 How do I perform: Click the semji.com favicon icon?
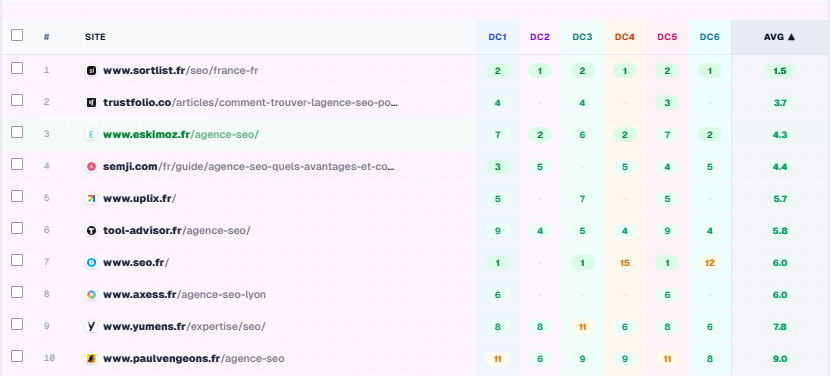92,167
